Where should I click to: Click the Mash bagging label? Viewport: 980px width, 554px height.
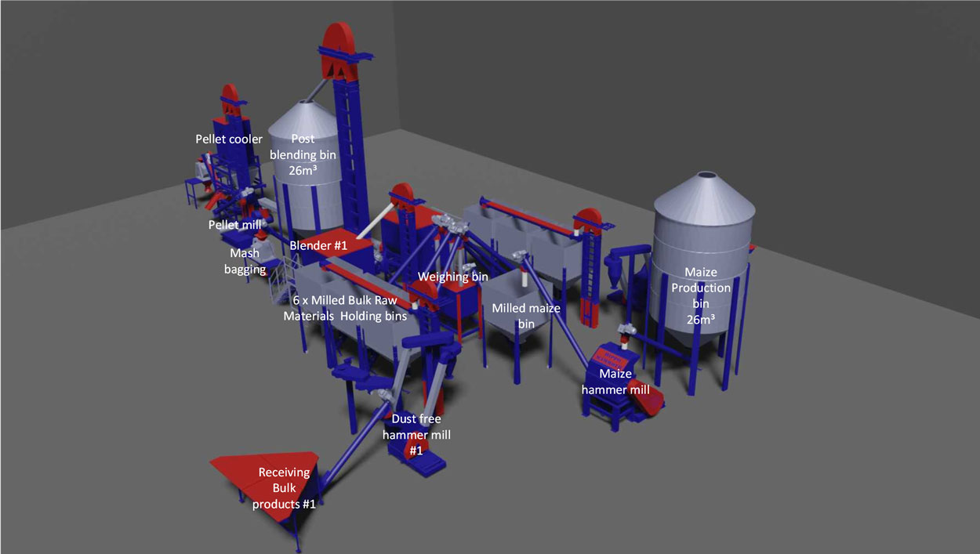click(x=245, y=261)
